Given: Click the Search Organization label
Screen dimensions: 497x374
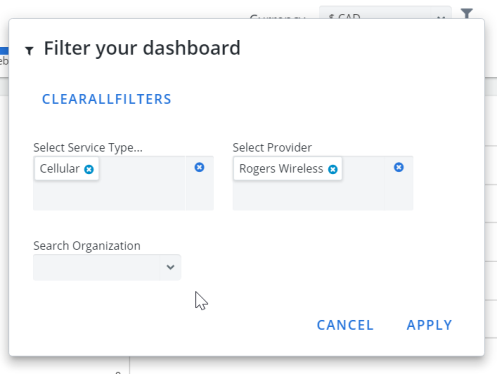Looking at the screenshot, I should [87, 246].
